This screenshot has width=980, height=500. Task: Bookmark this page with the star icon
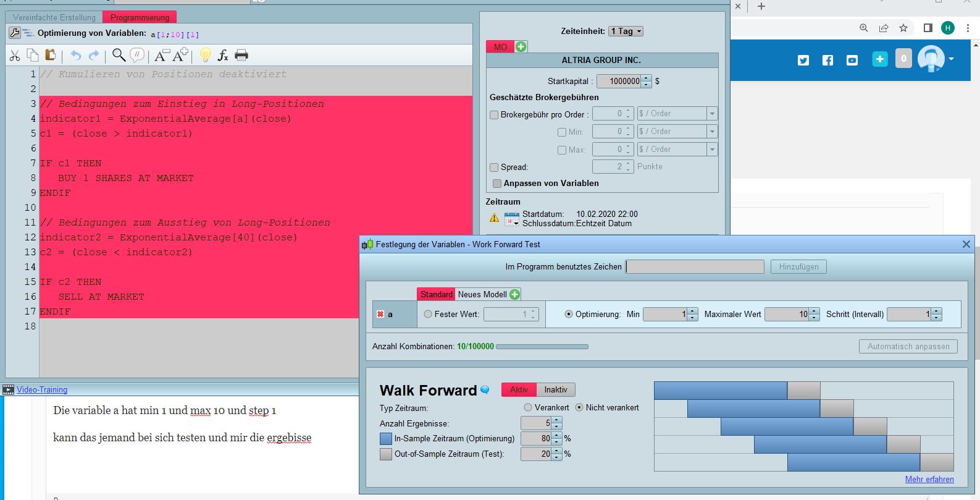[903, 28]
